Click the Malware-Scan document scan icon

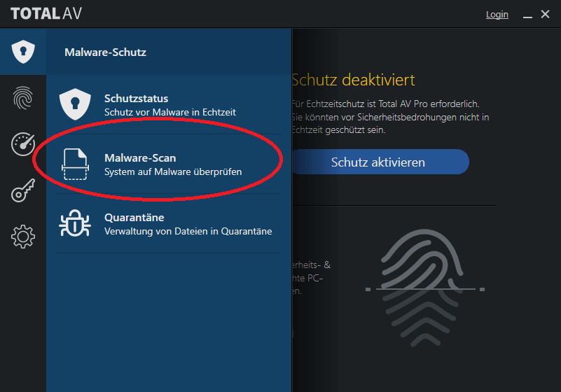(x=75, y=164)
